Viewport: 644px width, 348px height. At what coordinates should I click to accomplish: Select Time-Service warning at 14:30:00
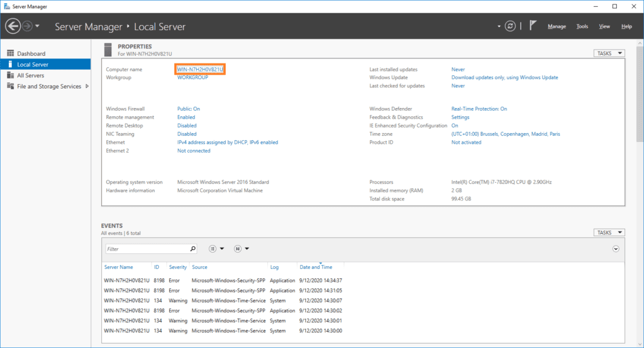(x=223, y=331)
